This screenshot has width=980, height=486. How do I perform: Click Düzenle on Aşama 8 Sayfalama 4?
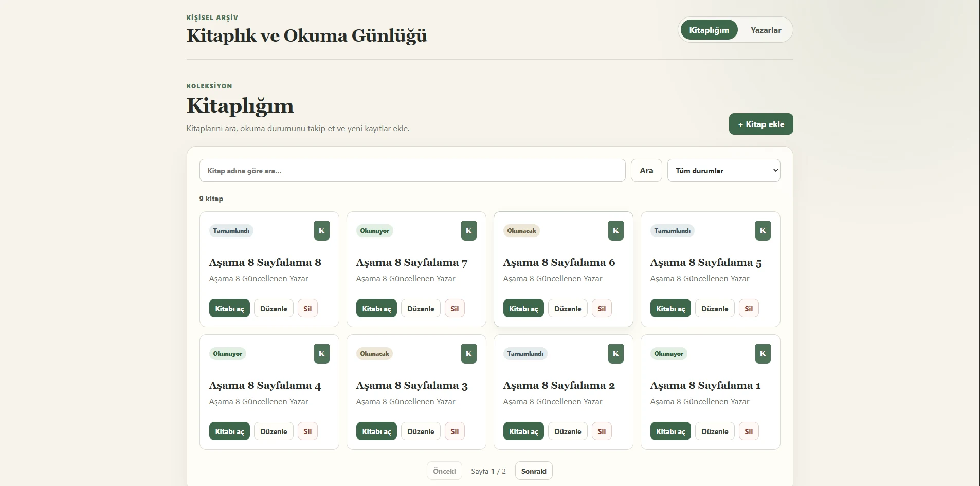click(x=274, y=431)
